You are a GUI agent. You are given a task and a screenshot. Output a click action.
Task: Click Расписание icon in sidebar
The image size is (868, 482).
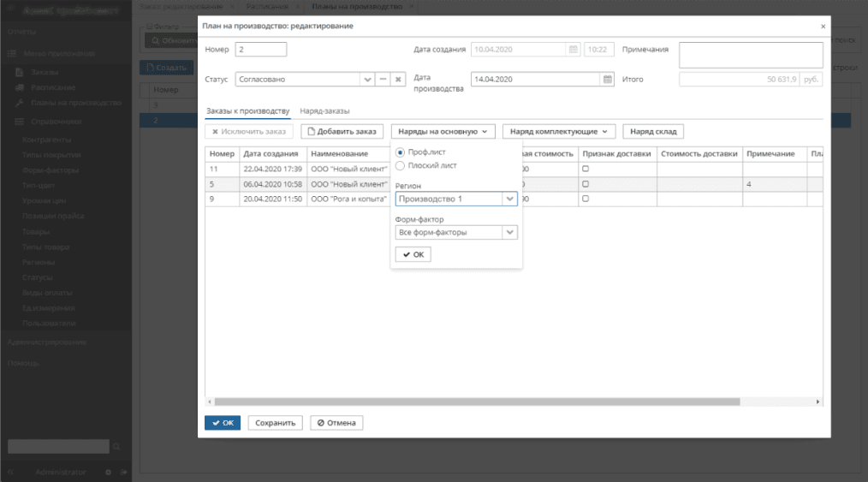[x=20, y=87]
